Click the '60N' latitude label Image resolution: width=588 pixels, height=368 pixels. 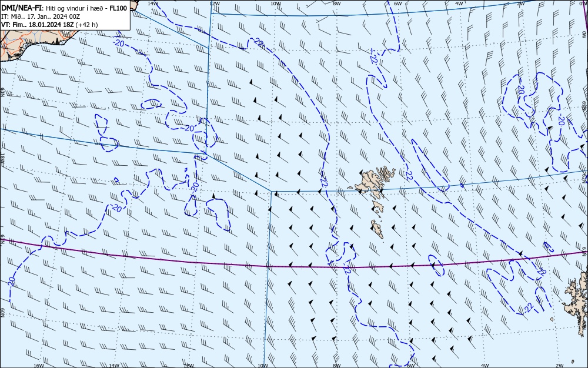(x=2, y=313)
